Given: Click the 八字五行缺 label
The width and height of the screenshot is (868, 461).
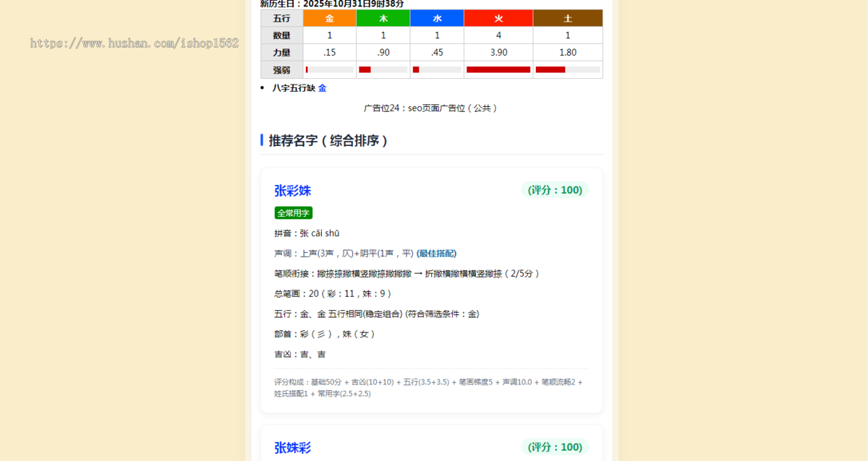Looking at the screenshot, I should [x=294, y=88].
